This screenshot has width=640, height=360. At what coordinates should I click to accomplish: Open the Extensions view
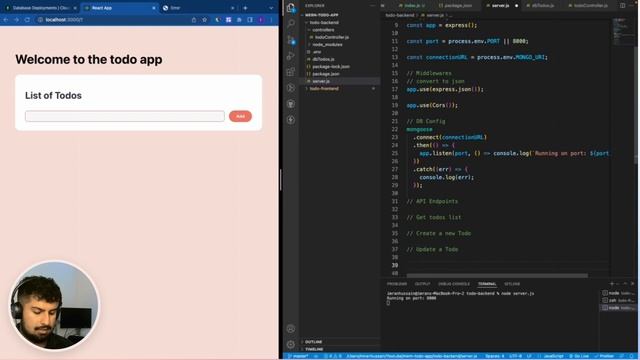(291, 72)
